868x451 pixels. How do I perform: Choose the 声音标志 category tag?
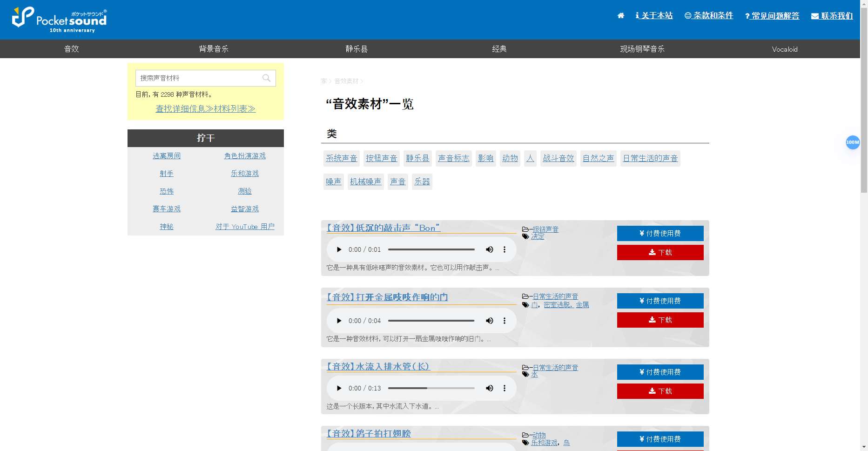tap(454, 158)
